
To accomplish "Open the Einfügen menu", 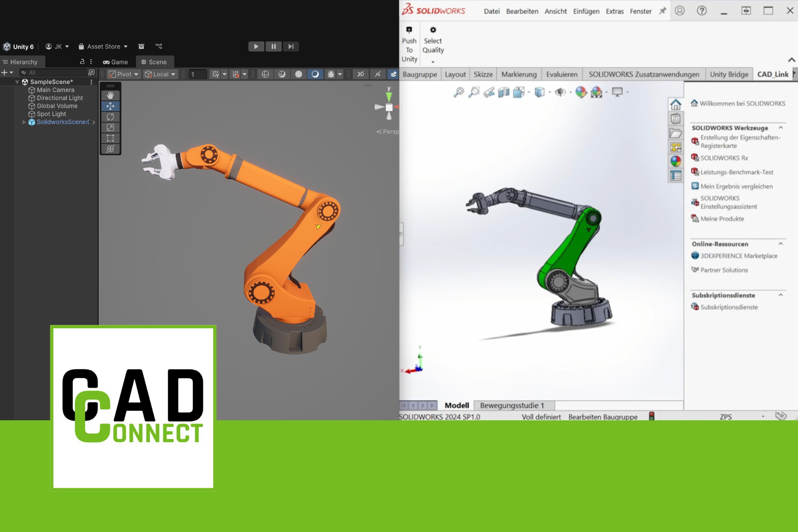I will coord(586,11).
